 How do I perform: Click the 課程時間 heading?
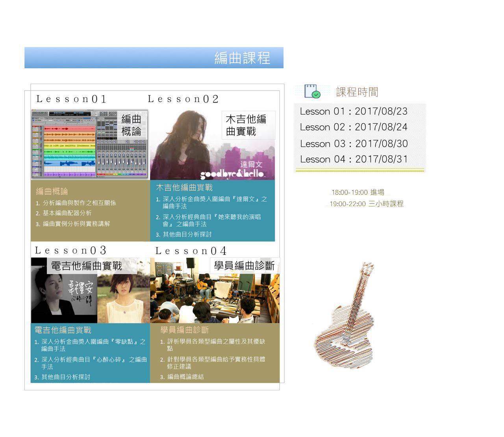coord(357,92)
